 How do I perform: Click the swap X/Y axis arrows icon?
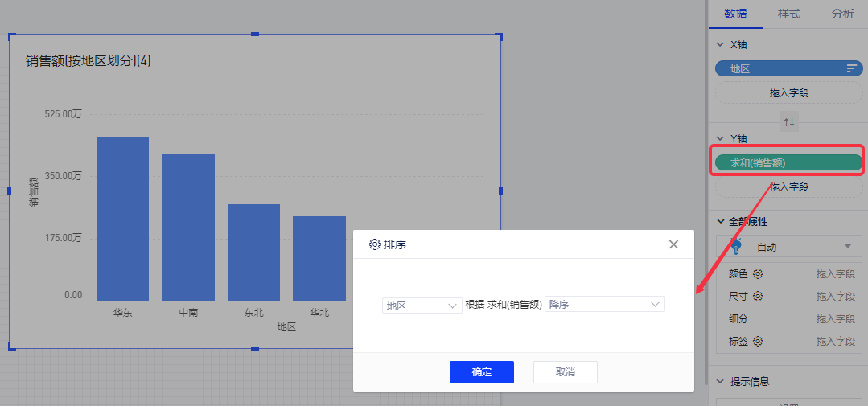pos(789,122)
